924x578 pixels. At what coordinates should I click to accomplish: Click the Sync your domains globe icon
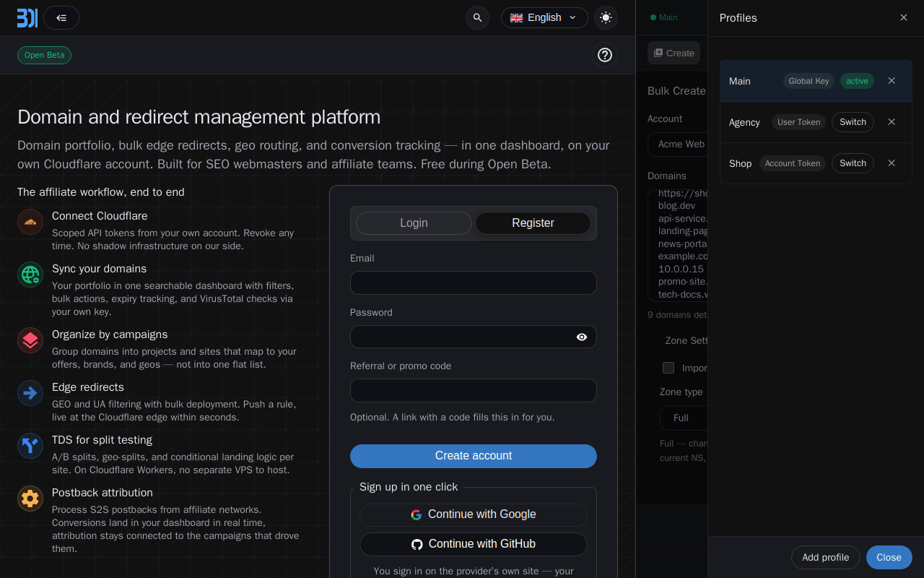click(30, 275)
